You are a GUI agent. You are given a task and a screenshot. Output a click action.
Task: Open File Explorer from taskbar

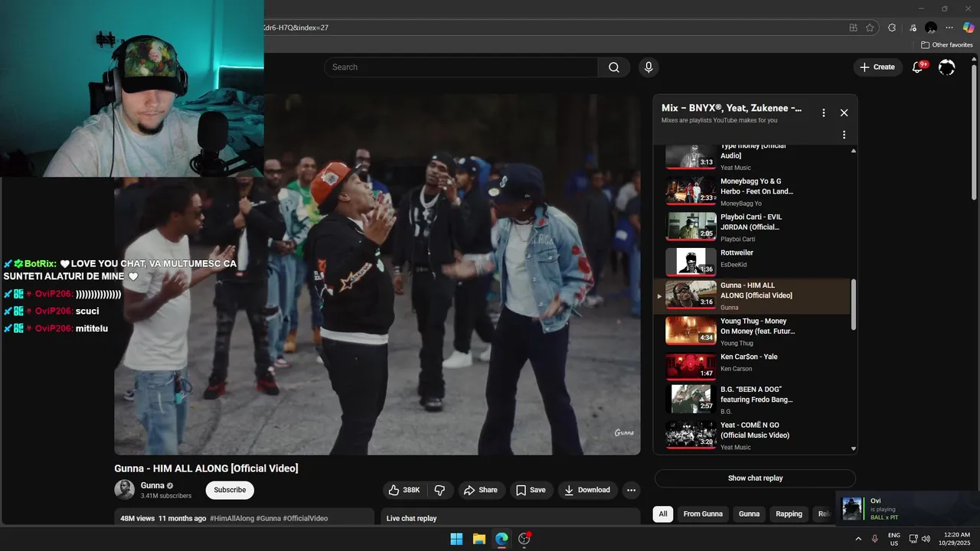(479, 539)
